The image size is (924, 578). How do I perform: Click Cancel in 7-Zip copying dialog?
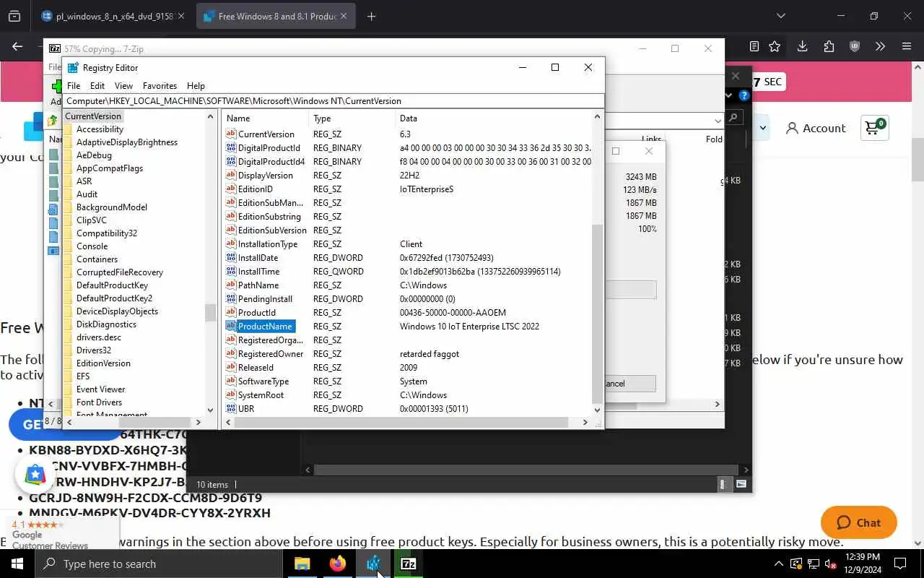pyautogui.click(x=629, y=384)
